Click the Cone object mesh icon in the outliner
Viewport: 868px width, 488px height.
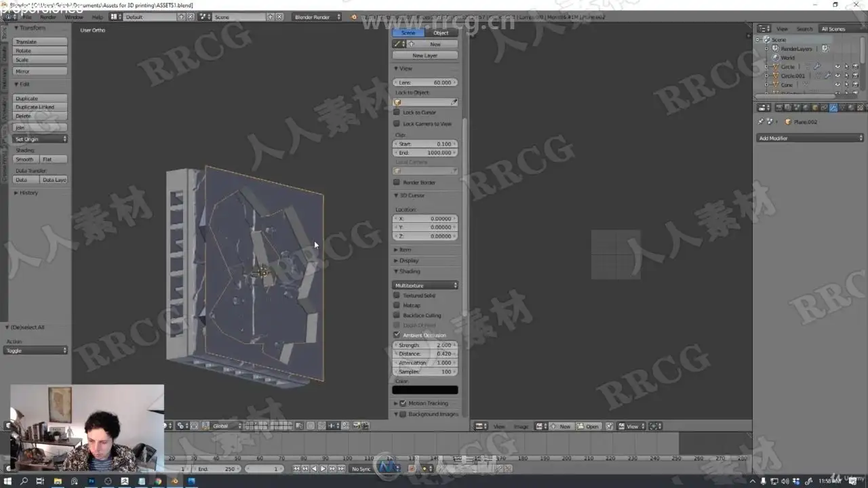(x=775, y=85)
